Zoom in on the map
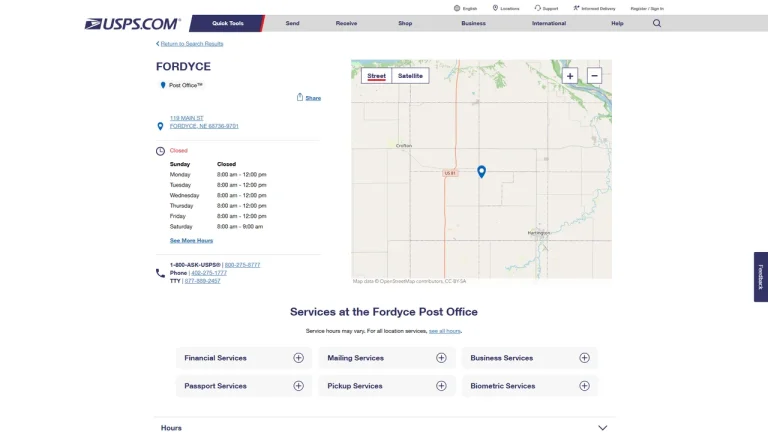The height and width of the screenshot is (432, 768). (x=570, y=76)
